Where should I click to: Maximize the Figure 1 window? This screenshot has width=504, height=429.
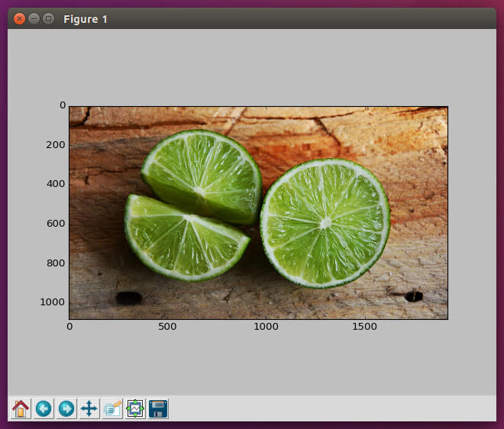click(x=48, y=18)
